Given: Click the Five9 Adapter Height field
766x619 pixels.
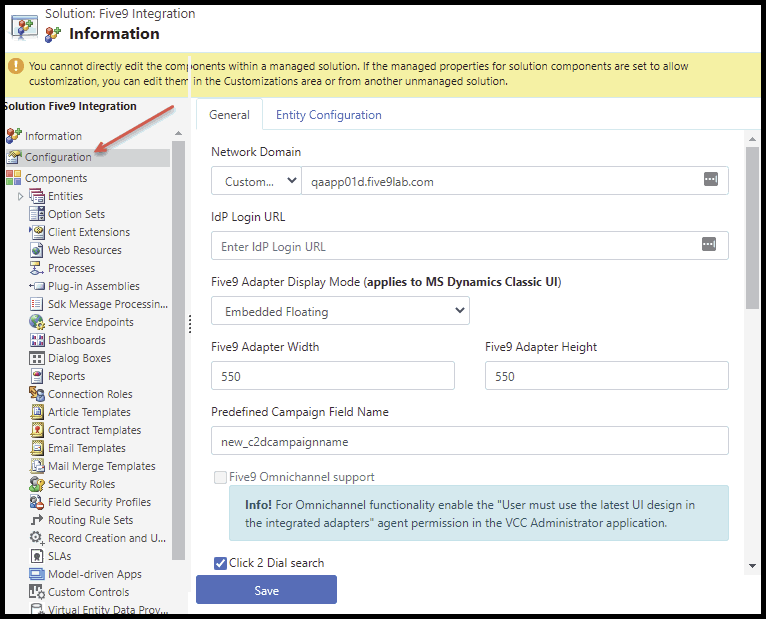Looking at the screenshot, I should click(x=607, y=376).
